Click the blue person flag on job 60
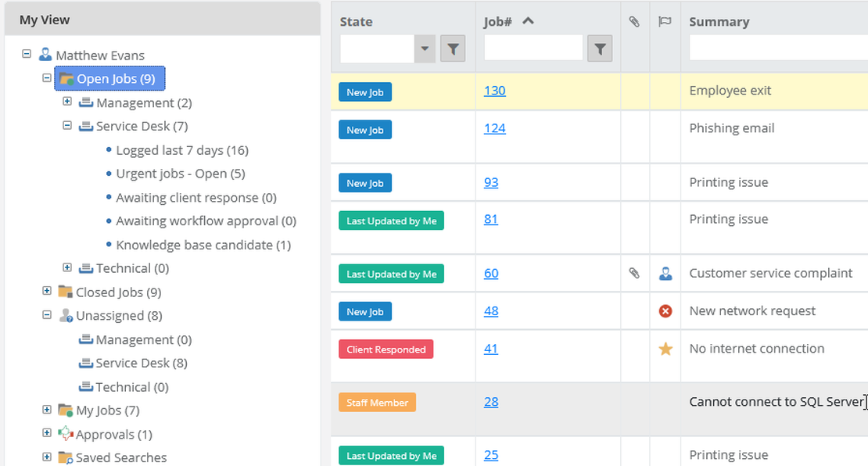868x466 pixels. 665,274
